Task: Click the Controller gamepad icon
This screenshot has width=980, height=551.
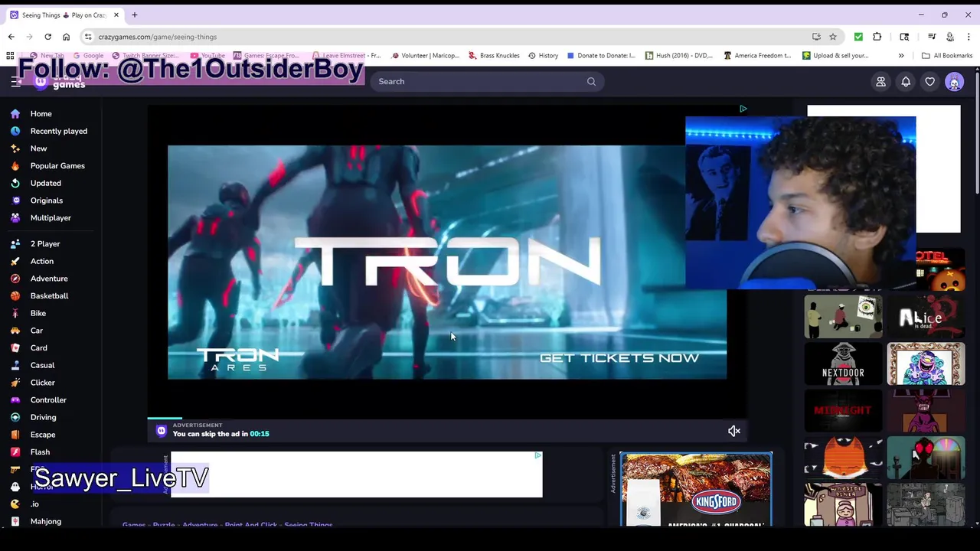Action: coord(15,400)
